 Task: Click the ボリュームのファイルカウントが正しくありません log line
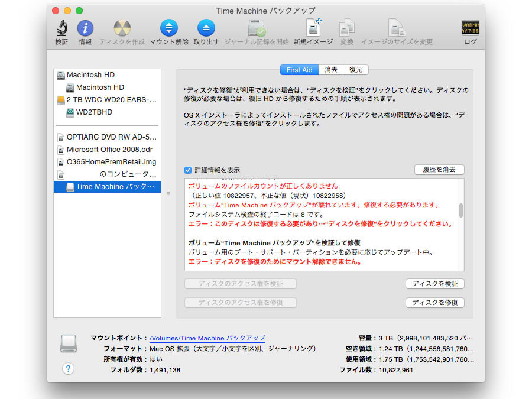tap(263, 186)
